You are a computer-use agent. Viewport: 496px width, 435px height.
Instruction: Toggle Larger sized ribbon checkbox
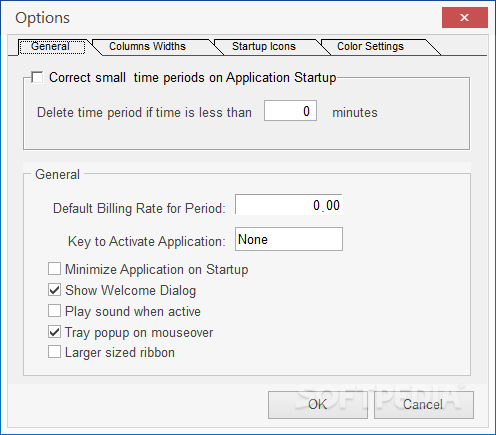[54, 352]
